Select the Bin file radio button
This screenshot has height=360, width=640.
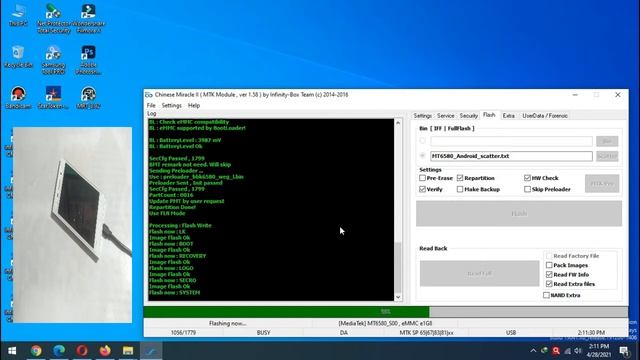422,141
